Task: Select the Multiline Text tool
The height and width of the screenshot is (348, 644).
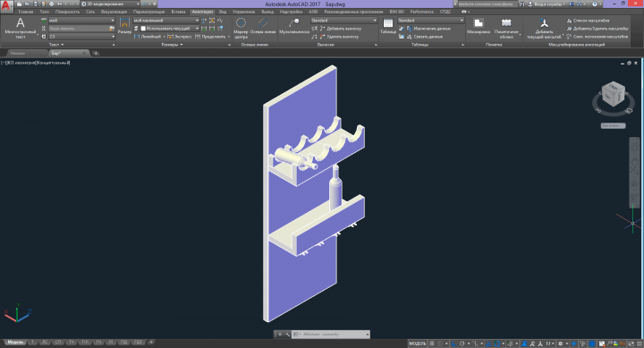Action: point(21,28)
